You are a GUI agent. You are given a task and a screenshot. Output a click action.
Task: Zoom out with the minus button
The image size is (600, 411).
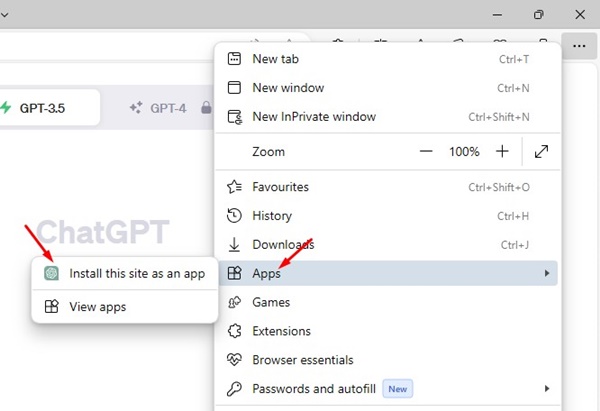[x=426, y=152]
